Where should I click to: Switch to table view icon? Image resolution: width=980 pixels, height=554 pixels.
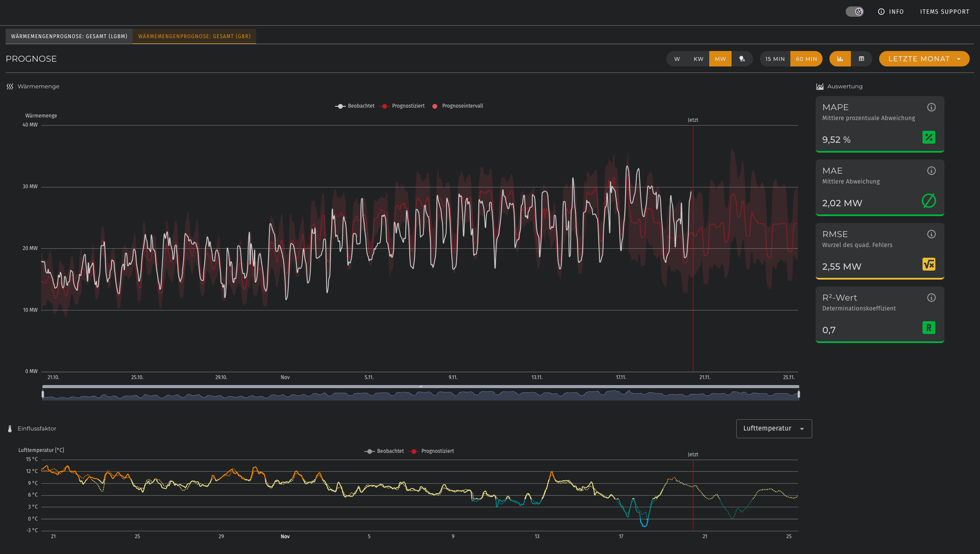(x=861, y=59)
